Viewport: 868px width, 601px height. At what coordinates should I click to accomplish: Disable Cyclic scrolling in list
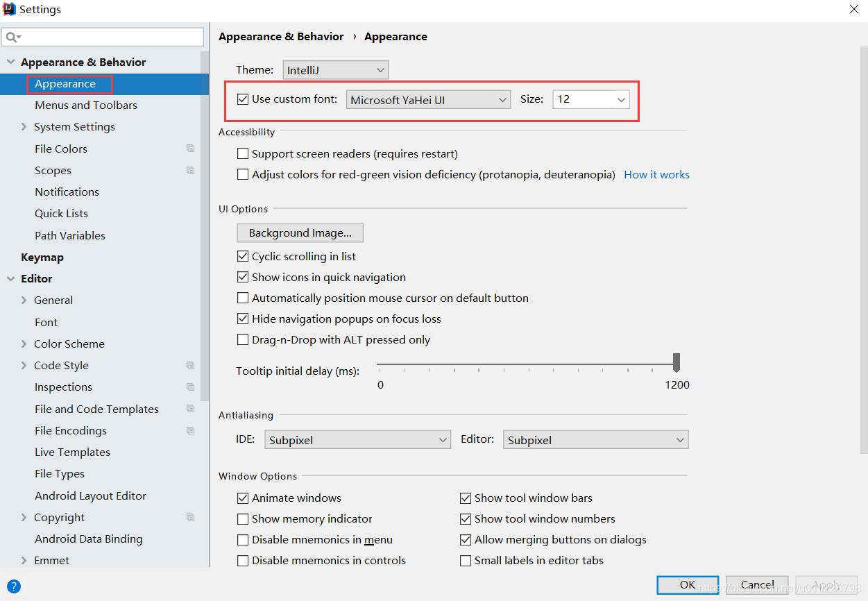[243, 256]
